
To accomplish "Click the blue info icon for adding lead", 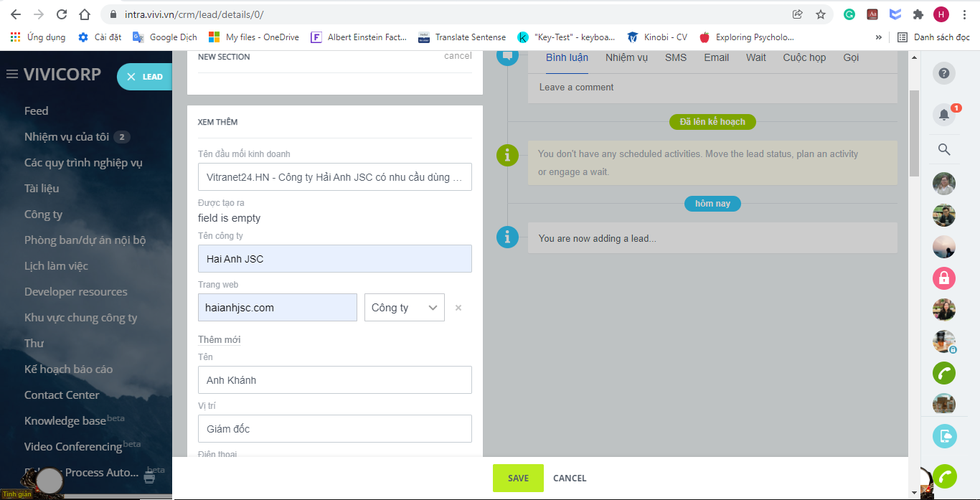I will [x=507, y=237].
